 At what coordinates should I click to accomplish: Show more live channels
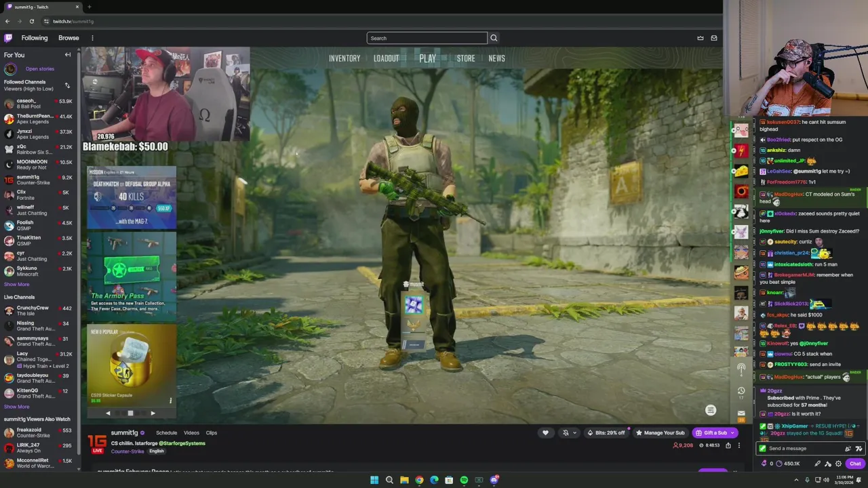pyautogui.click(x=16, y=407)
